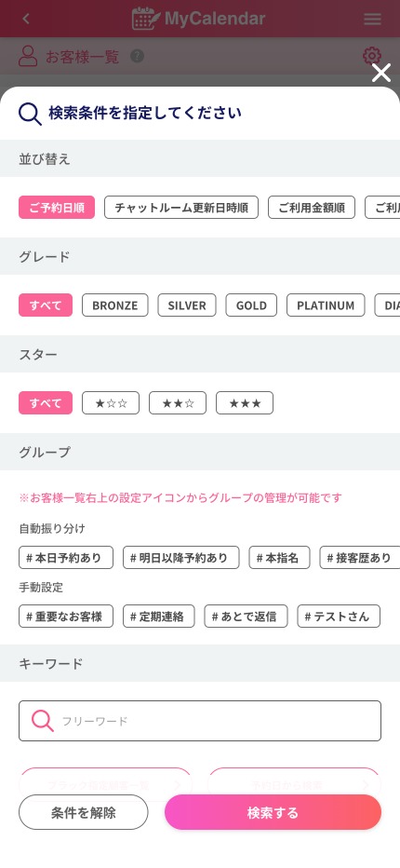This screenshot has width=400, height=868.
Task: Filter grade by GOLD
Action: click(x=251, y=305)
